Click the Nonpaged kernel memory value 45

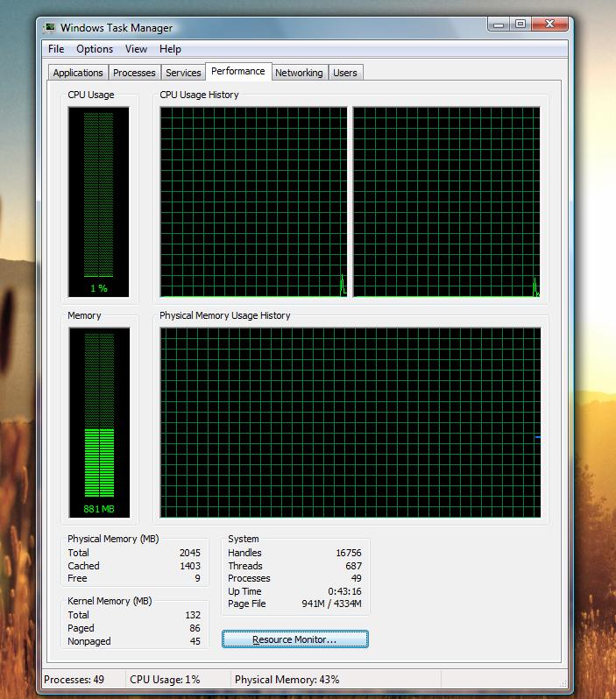click(x=195, y=641)
